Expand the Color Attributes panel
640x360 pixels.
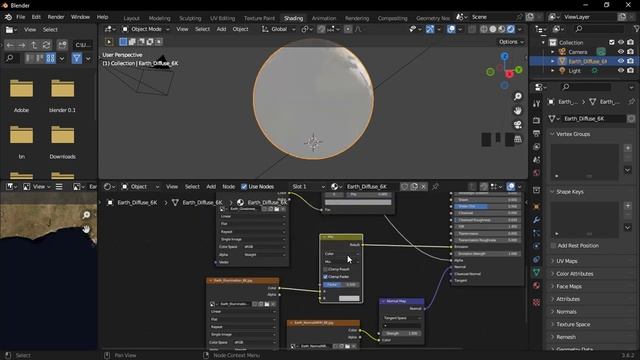[x=574, y=274]
